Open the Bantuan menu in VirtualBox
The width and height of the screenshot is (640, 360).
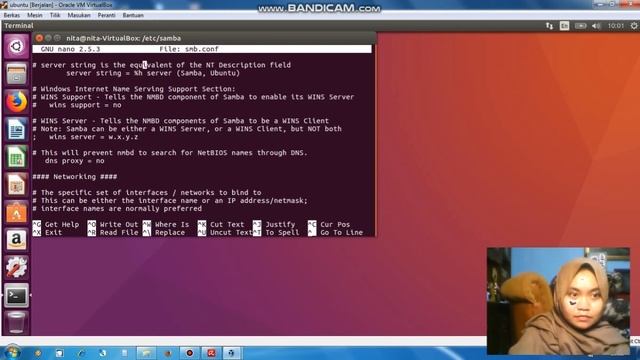coord(133,15)
